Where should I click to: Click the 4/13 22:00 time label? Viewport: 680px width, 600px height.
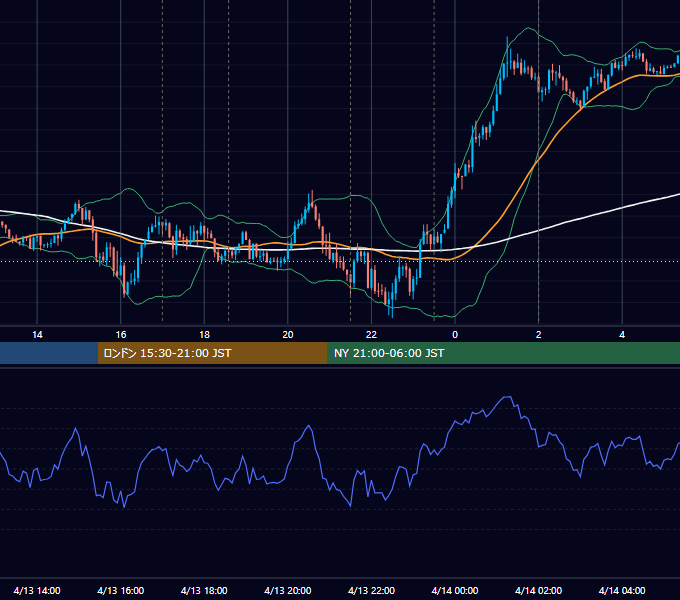371,590
